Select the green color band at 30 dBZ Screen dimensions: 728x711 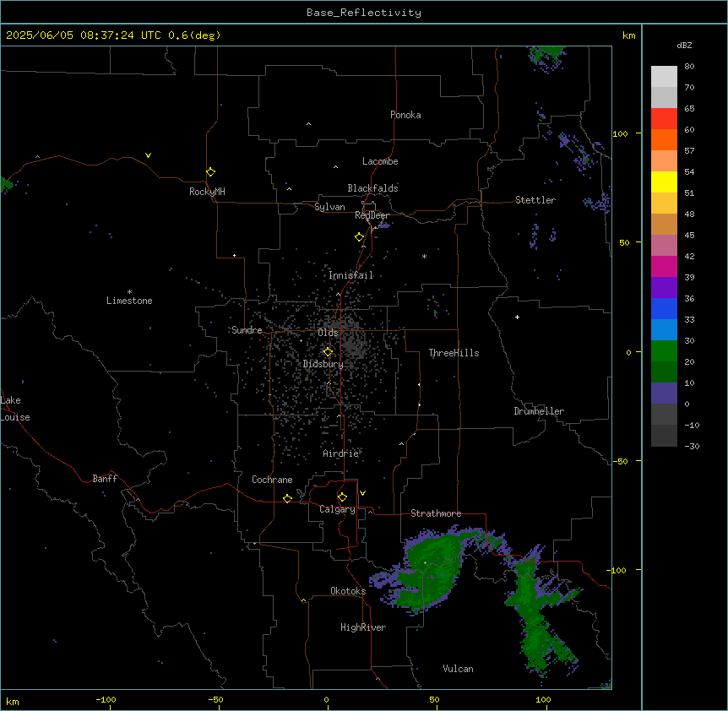tap(664, 351)
